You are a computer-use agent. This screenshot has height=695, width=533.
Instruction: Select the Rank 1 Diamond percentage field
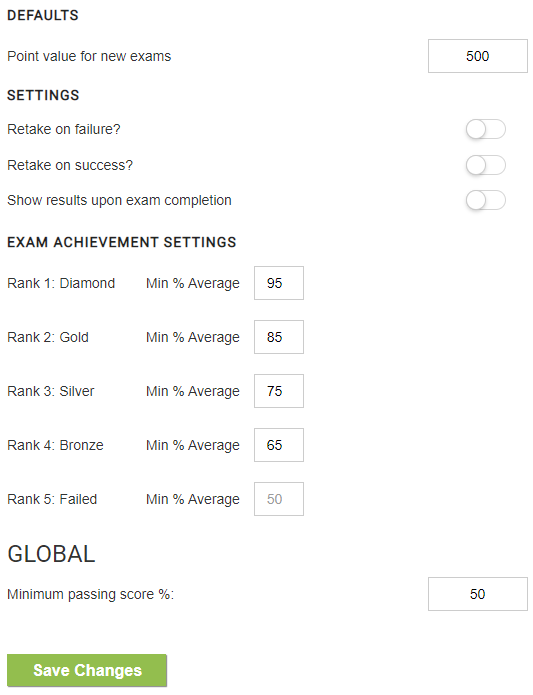[x=279, y=283]
